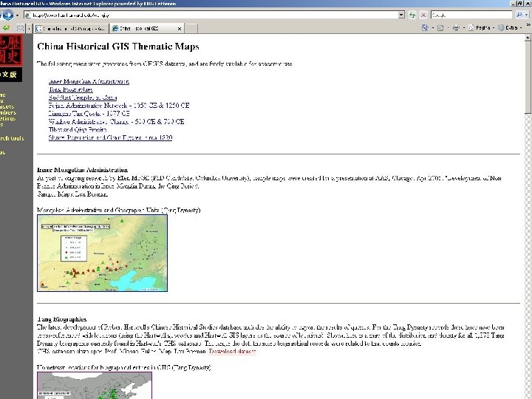
Task: Follow the Inner Mongolian Administration link
Action: 89,81
